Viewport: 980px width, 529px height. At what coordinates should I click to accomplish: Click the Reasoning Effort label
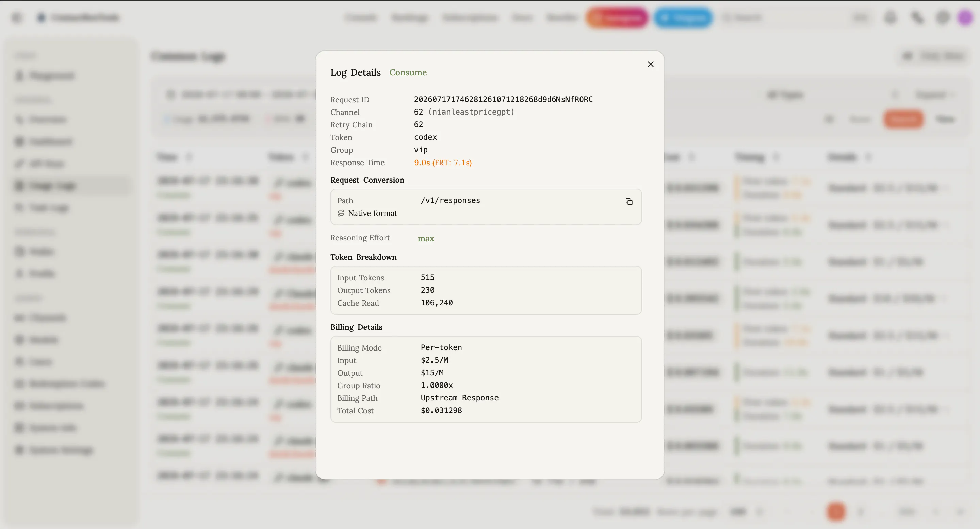pyautogui.click(x=360, y=238)
